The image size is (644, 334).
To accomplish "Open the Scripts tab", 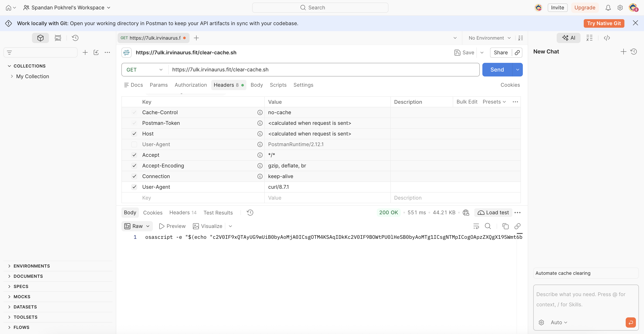I will coord(278,85).
